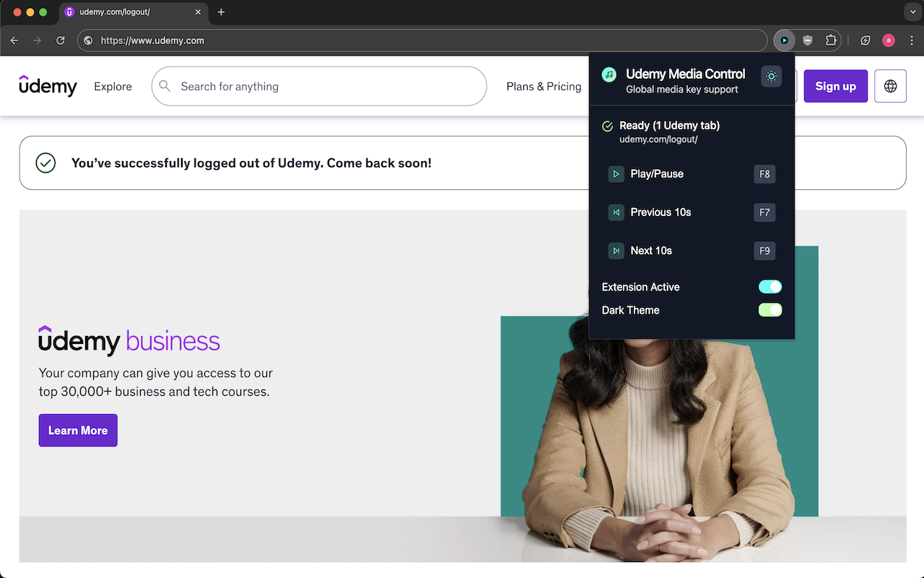
Task: Click the Udemy Media Control extension toolbar icon
Action: coord(784,40)
